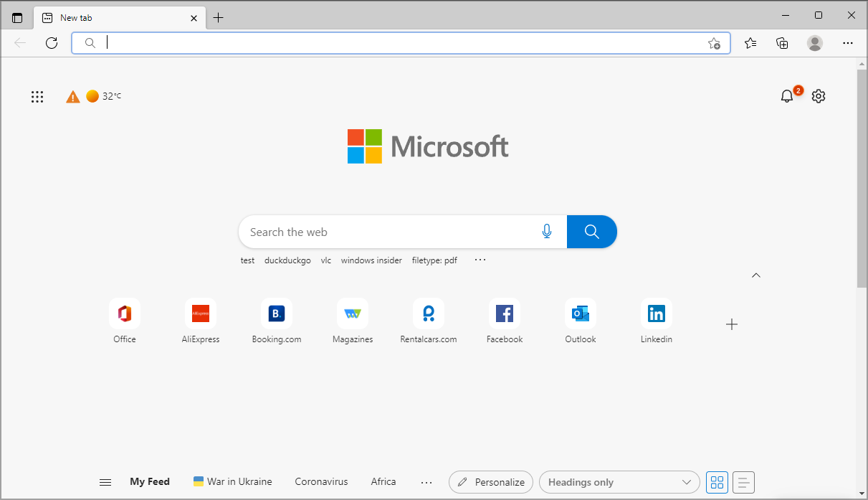Maximize the browser window
The image size is (868, 500).
tap(819, 15)
